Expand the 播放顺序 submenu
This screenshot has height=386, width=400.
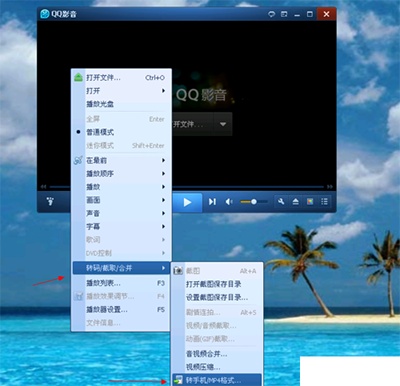[121, 174]
